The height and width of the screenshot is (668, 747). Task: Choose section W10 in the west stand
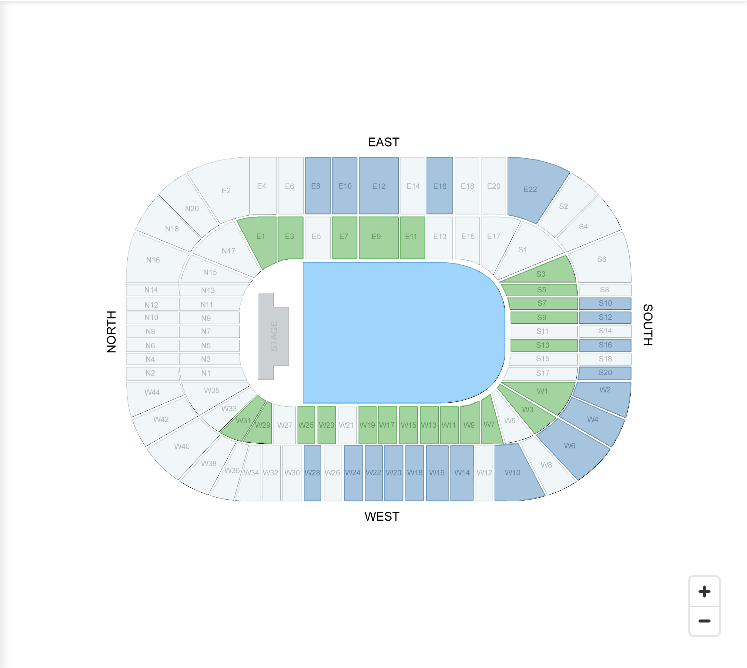pyautogui.click(x=515, y=472)
